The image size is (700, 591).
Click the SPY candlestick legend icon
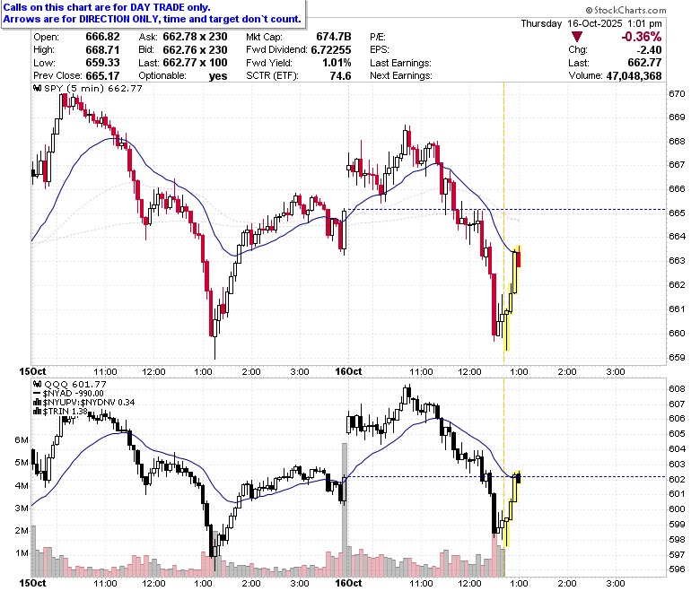pos(38,88)
